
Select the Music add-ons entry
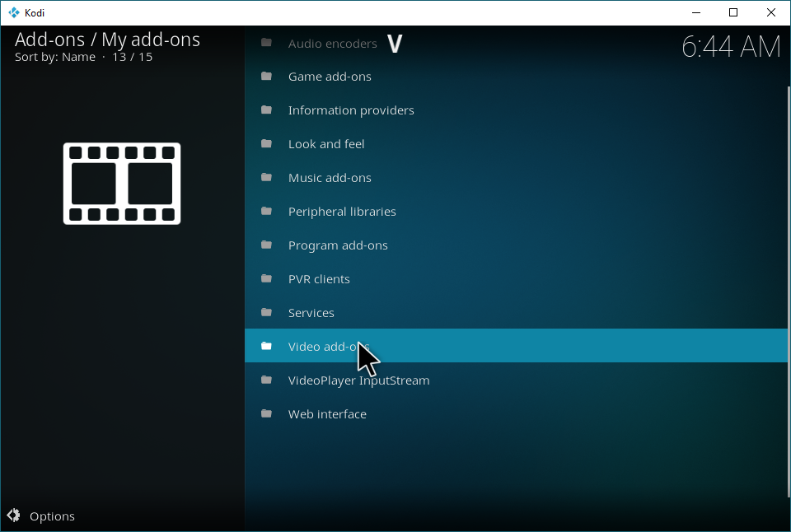click(516, 178)
